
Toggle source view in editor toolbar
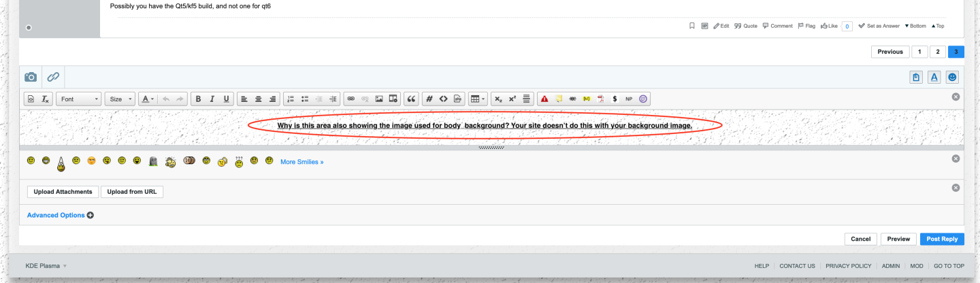point(31,99)
